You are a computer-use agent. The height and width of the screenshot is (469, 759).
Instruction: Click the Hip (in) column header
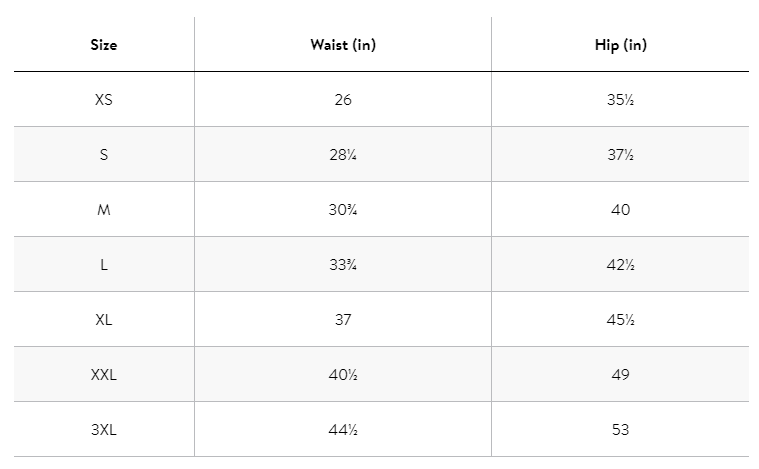tap(620, 46)
